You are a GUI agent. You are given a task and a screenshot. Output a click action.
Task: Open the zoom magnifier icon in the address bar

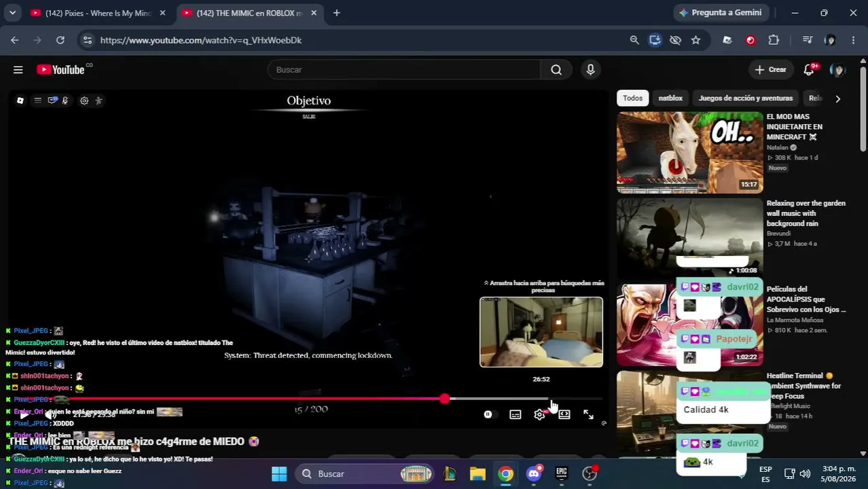(634, 40)
